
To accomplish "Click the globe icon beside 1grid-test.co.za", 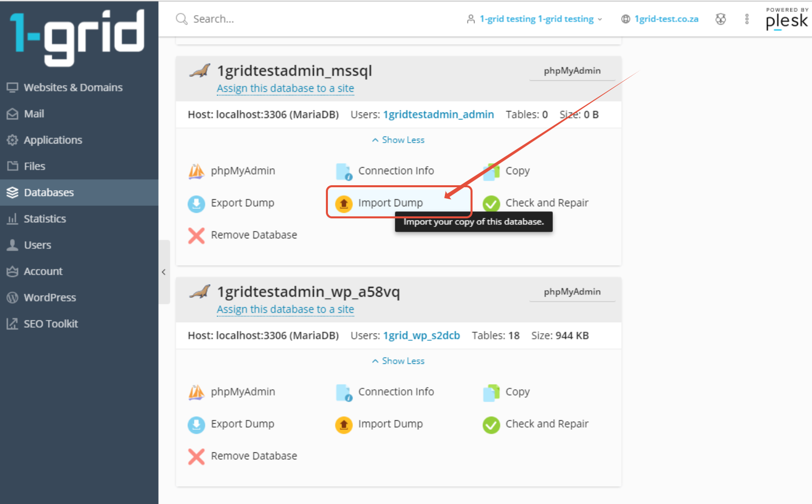I will [x=626, y=19].
